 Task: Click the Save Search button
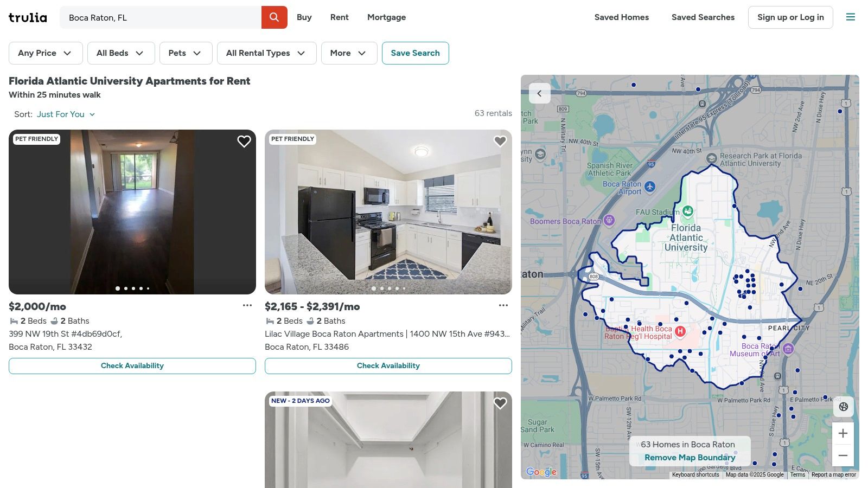coord(416,53)
